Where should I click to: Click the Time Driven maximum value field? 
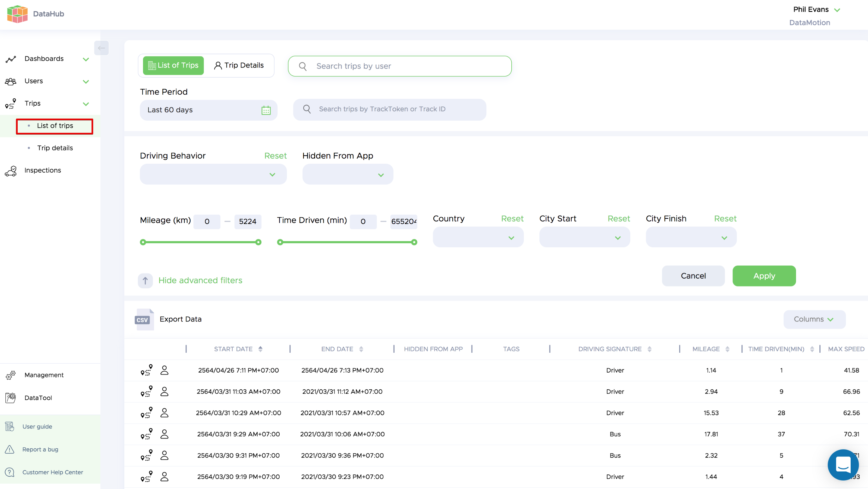coord(404,221)
